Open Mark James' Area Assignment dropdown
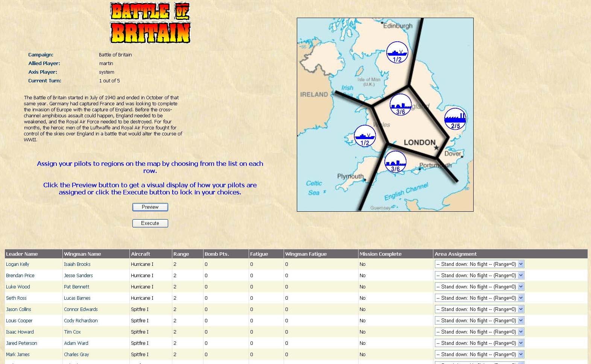Screen dimensions: 591x364 pos(479,355)
